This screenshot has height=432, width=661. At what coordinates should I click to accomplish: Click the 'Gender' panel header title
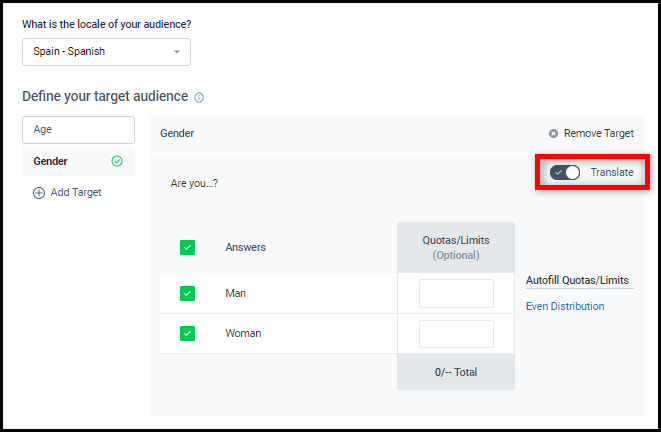pos(177,134)
